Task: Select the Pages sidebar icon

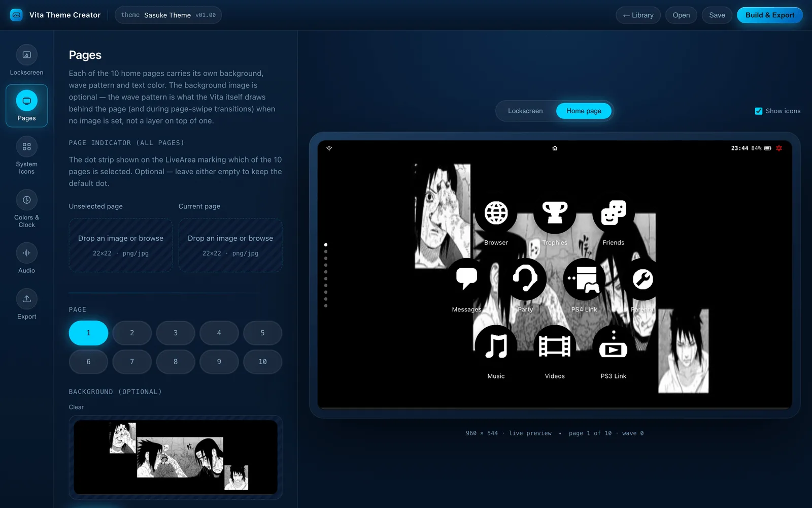Action: [26, 101]
